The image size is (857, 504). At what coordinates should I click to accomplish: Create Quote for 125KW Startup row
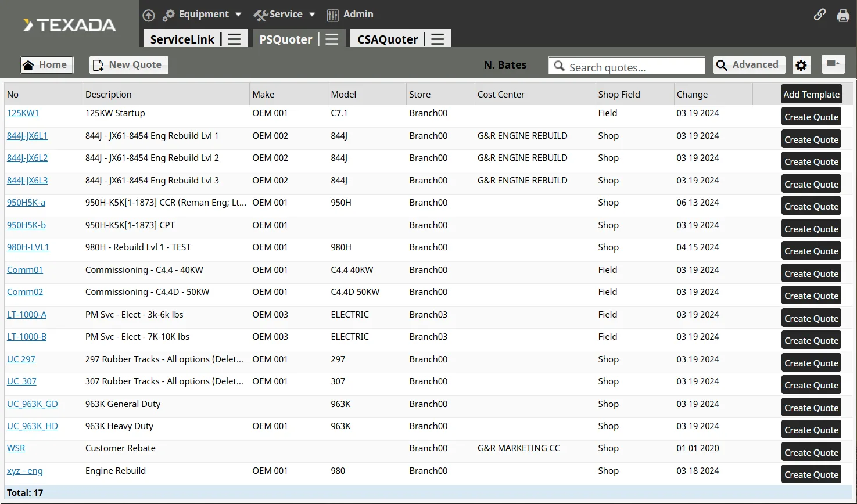pyautogui.click(x=812, y=117)
